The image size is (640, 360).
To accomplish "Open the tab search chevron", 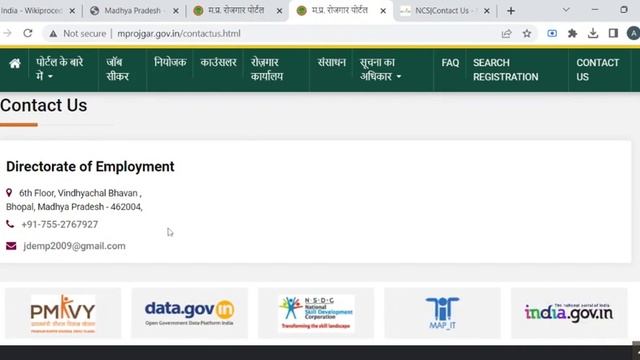I will point(566,10).
